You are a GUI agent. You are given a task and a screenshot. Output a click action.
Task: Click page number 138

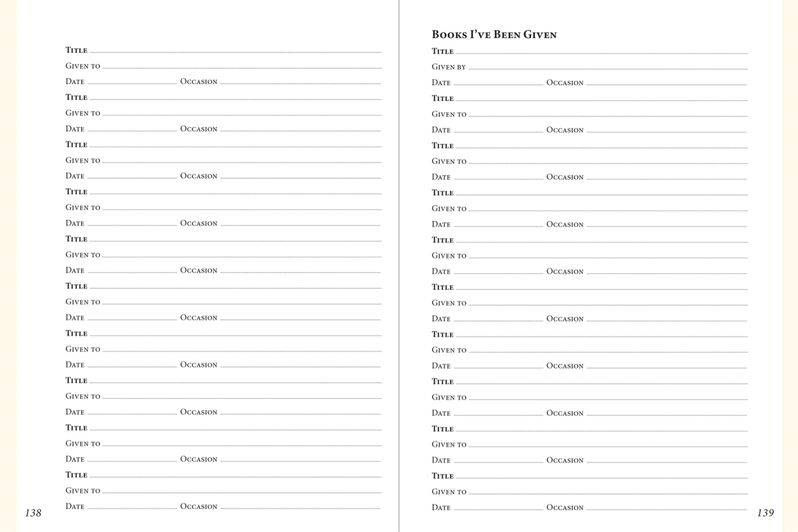coord(33,513)
